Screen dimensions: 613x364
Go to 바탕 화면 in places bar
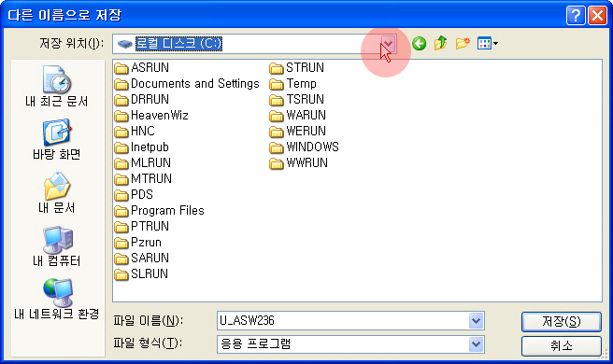[57, 140]
